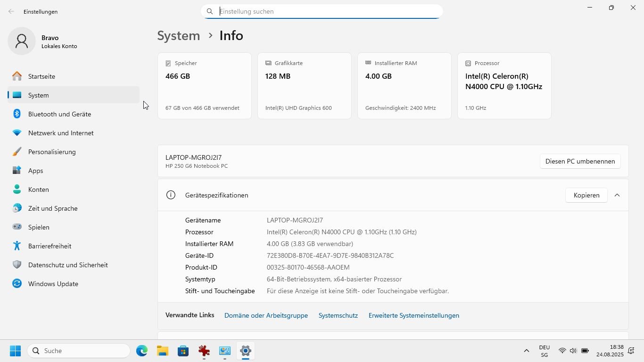Open Microsoft Edge from the taskbar
The height and width of the screenshot is (362, 644).
coord(142,351)
